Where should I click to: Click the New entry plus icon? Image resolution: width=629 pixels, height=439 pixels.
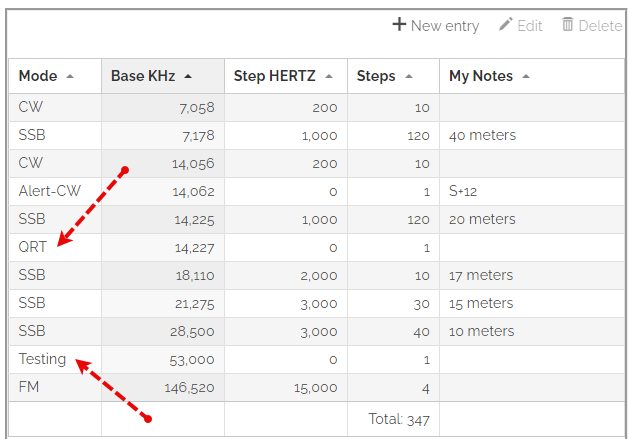pos(399,25)
